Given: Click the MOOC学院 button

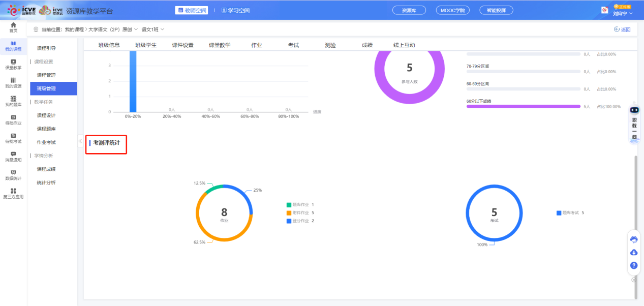Looking at the screenshot, I should tap(452, 10).
